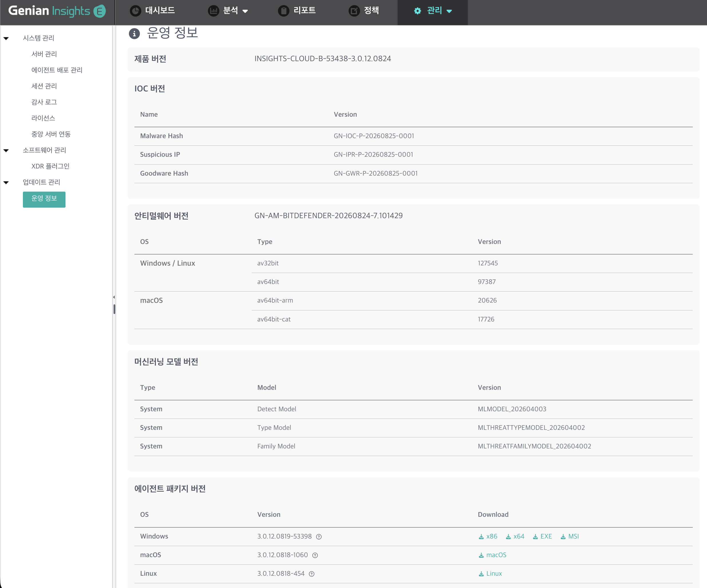Click the Suspicious IP row name
This screenshot has width=707, height=588.
[x=160, y=154]
